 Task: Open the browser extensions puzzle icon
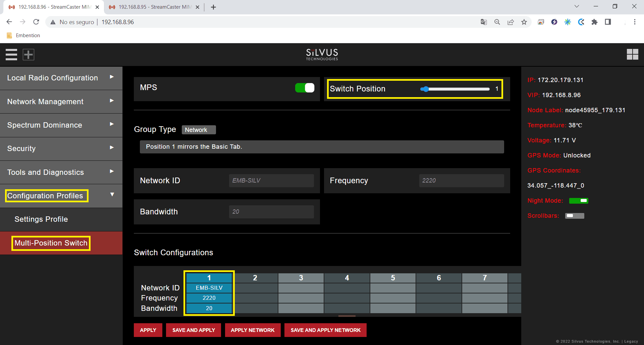click(594, 22)
